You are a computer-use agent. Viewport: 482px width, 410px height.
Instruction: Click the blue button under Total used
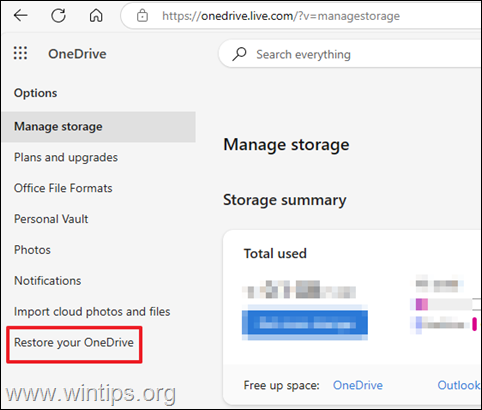click(305, 322)
